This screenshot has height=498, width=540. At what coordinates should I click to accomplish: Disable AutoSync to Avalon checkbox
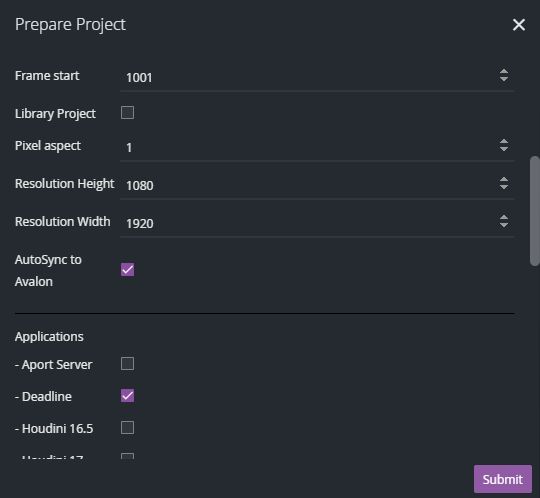tap(127, 270)
